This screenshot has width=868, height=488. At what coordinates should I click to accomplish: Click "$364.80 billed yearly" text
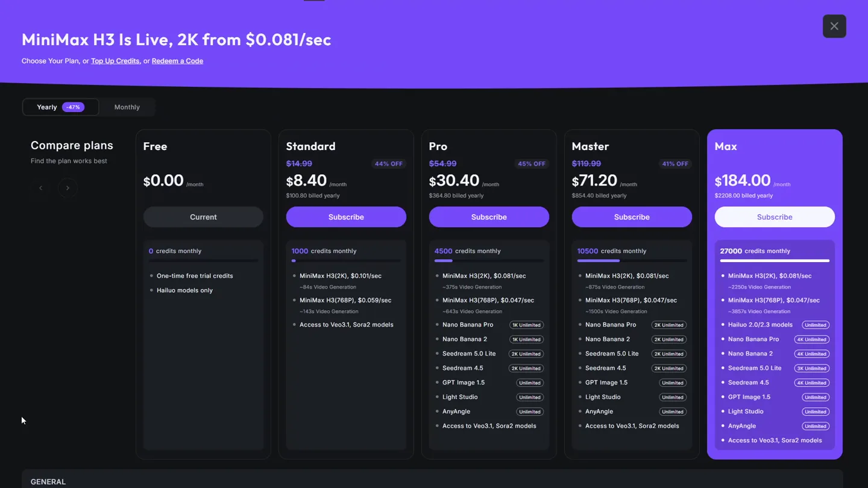point(456,196)
